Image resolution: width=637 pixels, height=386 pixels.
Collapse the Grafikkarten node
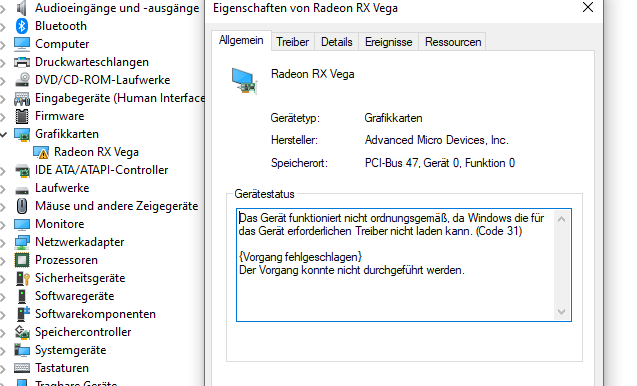(3, 134)
